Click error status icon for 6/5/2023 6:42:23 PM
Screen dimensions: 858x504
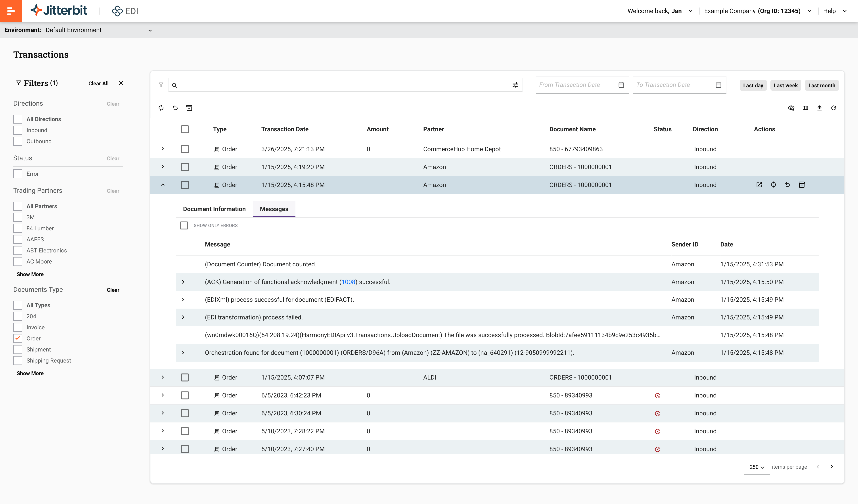[x=657, y=395]
